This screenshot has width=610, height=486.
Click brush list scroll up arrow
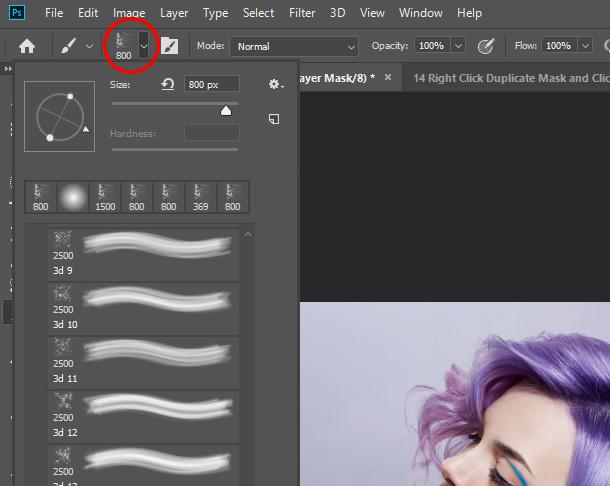coord(248,235)
